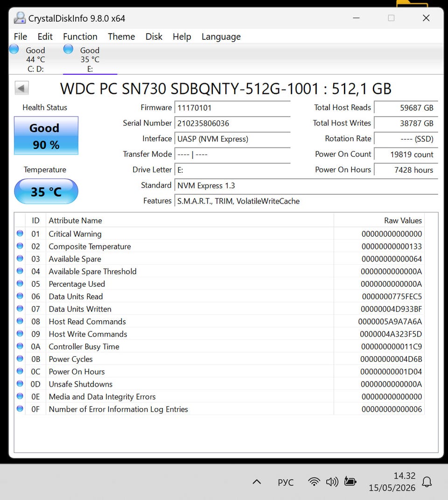The height and width of the screenshot is (500, 448).
Task: Click status orb of Available Spare row
Action: click(20, 258)
